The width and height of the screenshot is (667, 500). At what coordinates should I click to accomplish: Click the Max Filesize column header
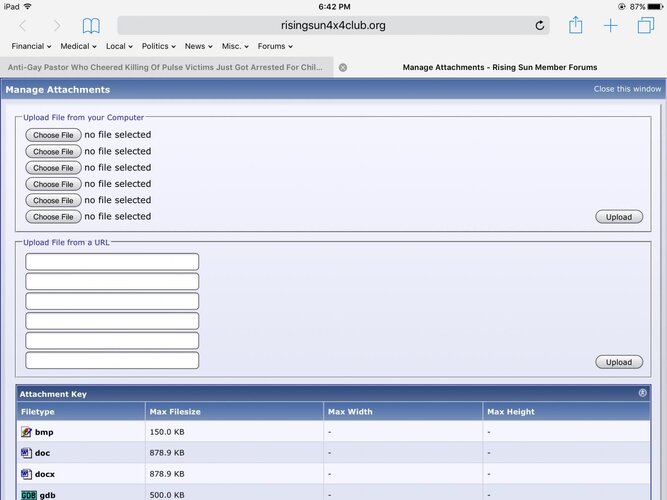(x=234, y=411)
